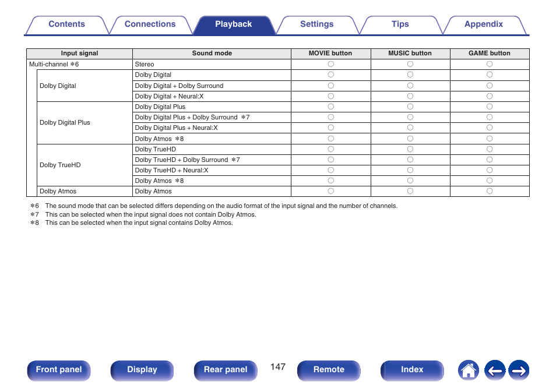556x392 pixels.
Task: Select the 'Sound mode' column header
Action: (212, 54)
